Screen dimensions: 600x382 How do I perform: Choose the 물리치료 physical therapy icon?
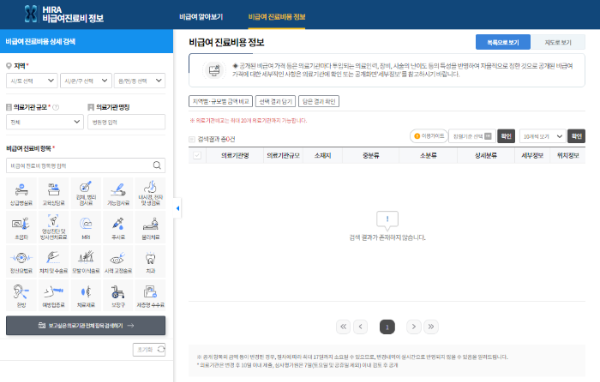[x=150, y=227]
